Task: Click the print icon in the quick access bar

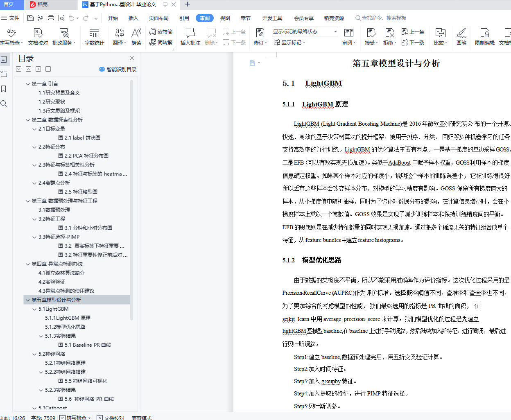Action: point(51,18)
